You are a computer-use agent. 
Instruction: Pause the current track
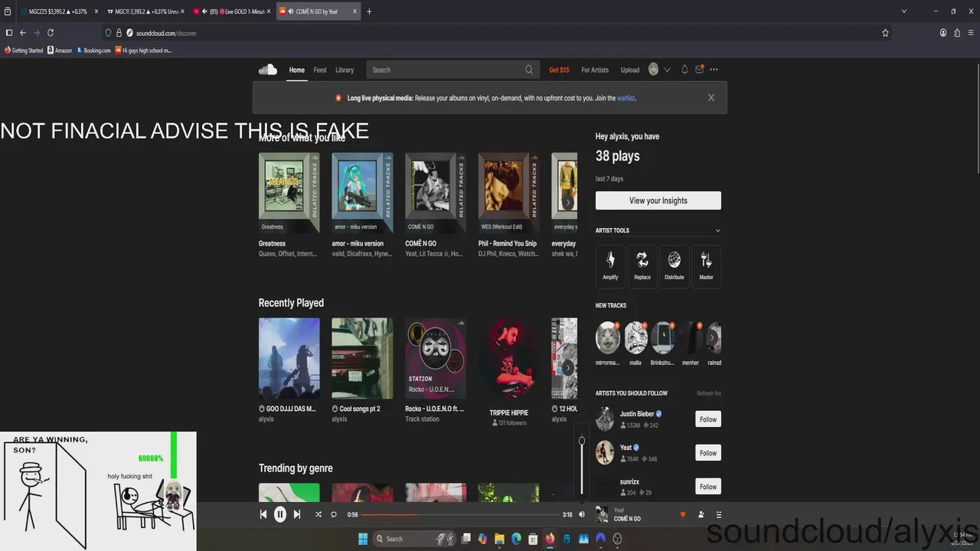pos(280,514)
